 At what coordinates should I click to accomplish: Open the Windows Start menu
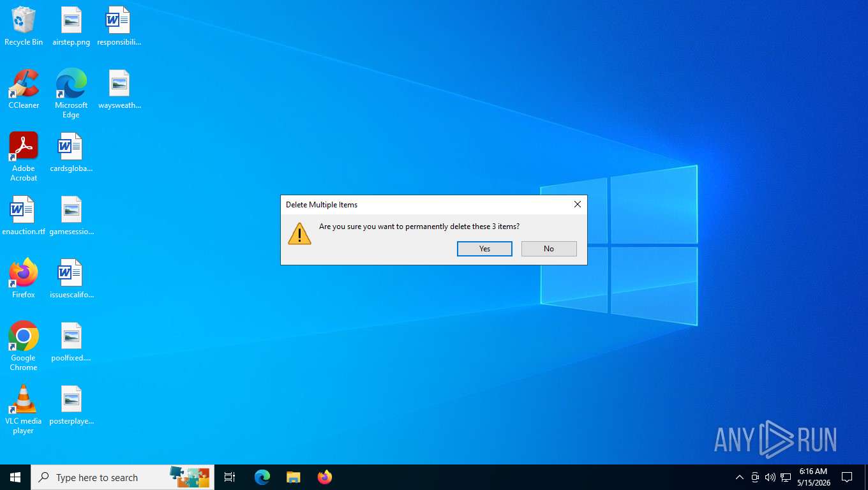pyautogui.click(x=15, y=477)
